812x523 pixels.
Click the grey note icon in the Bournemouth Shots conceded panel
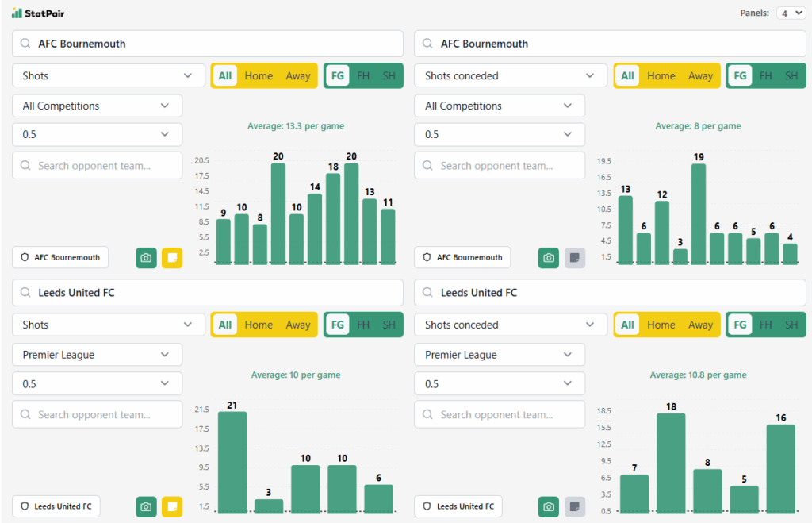574,258
